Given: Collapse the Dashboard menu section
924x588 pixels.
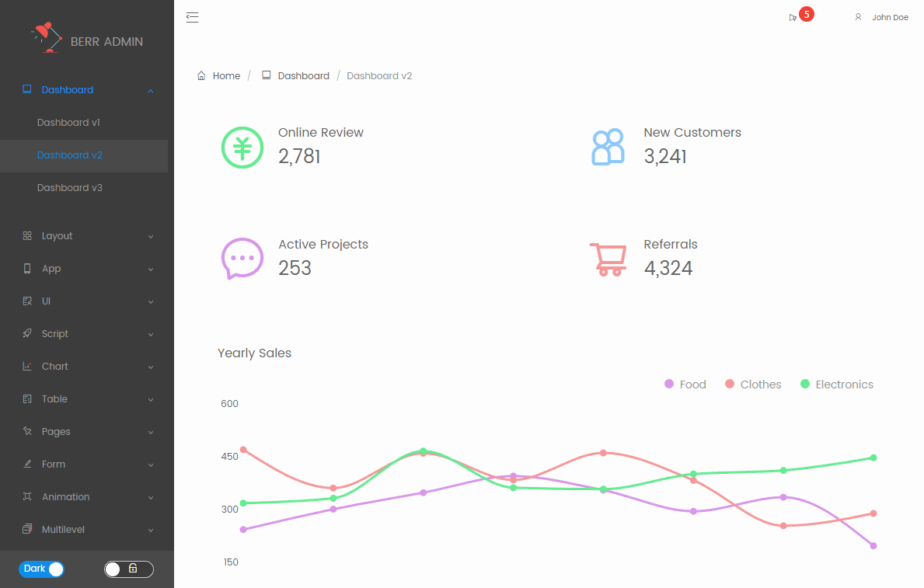Looking at the screenshot, I should pyautogui.click(x=67, y=89).
